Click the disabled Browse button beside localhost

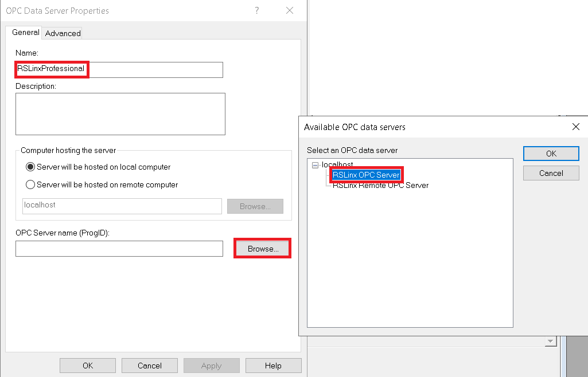[255, 206]
